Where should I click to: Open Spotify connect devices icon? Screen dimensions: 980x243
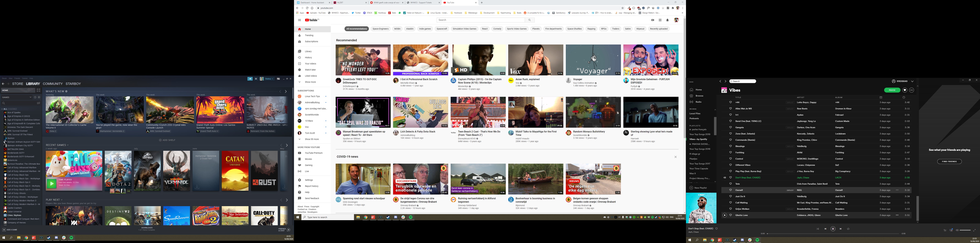click(x=951, y=230)
